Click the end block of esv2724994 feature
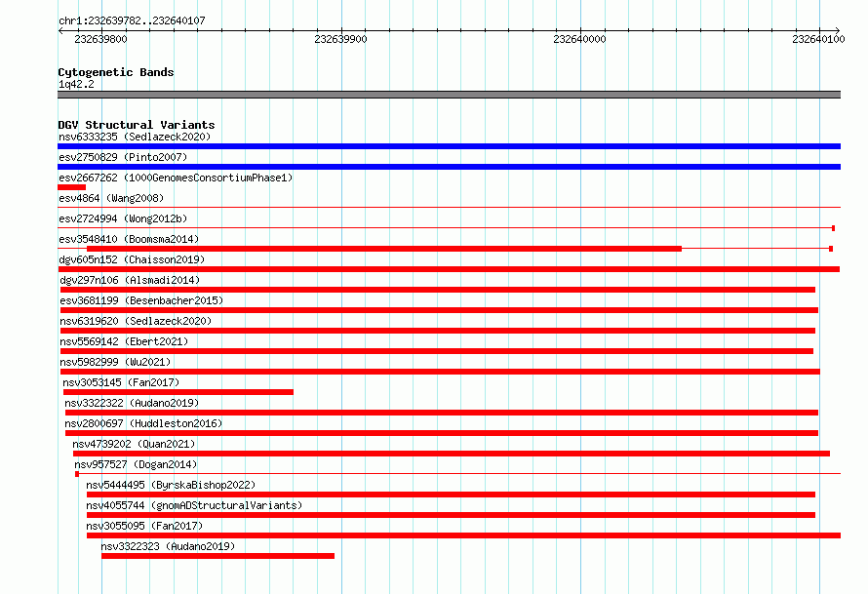Image resolution: width=868 pixels, height=594 pixels. pyautogui.click(x=833, y=228)
